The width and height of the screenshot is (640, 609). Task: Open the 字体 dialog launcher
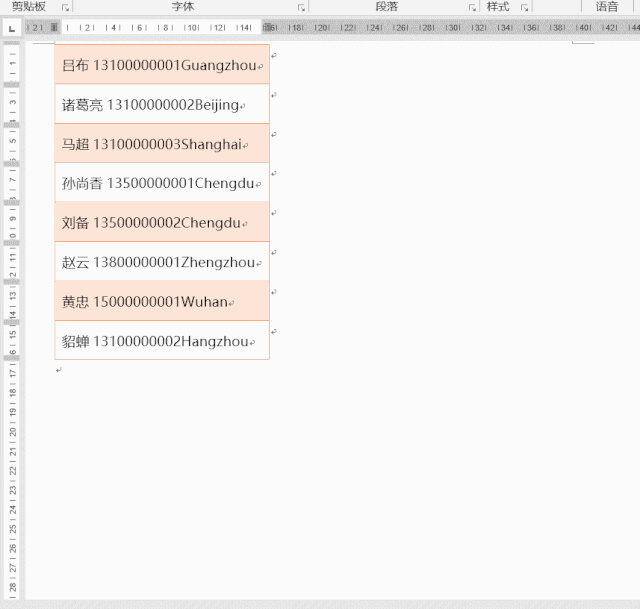click(x=301, y=7)
